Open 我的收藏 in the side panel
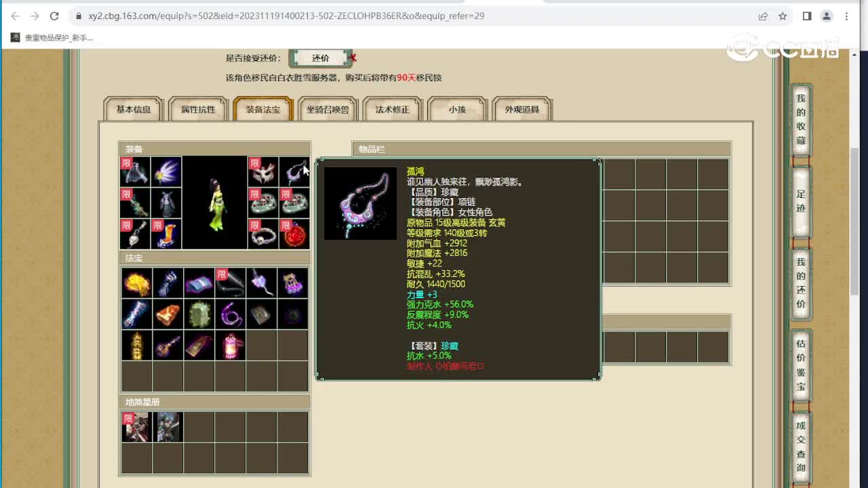This screenshot has height=488, width=868. click(x=801, y=121)
